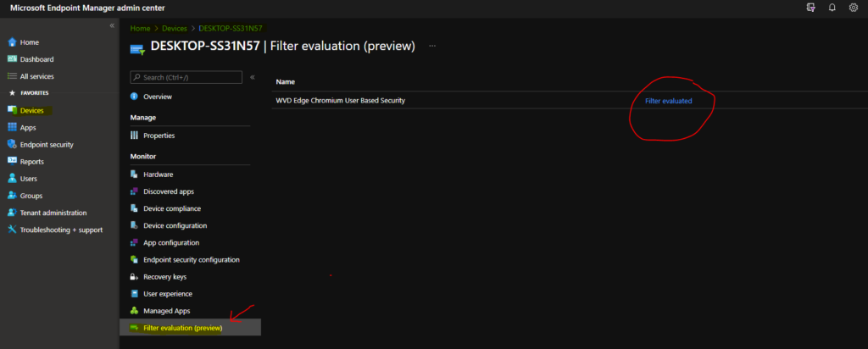Click the Tenant administration icon
Viewport: 868px width, 349px height.
12,213
